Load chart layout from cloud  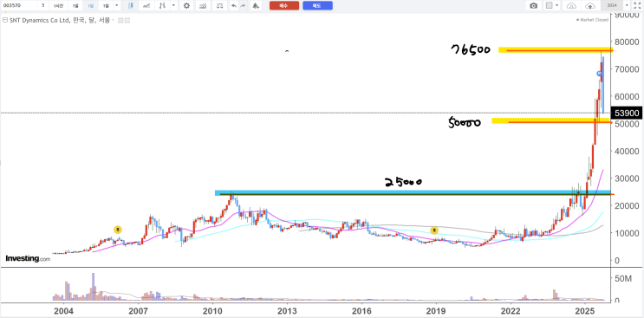[x=572, y=6]
